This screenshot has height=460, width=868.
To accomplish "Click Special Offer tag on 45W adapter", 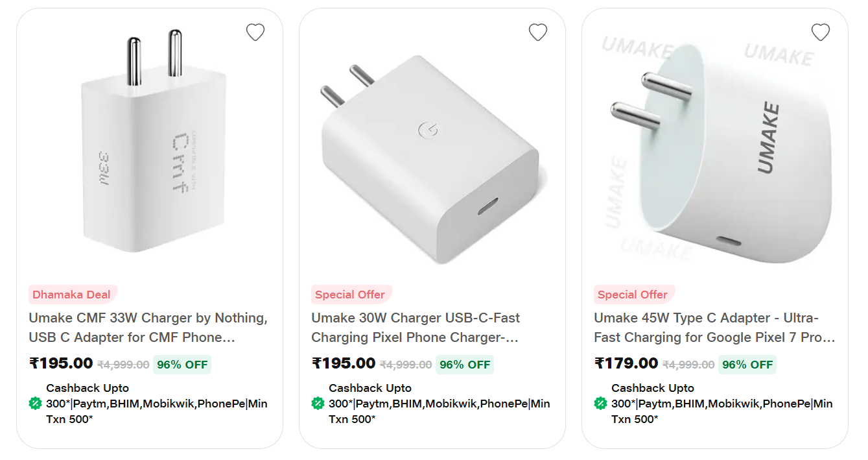I will tap(633, 295).
